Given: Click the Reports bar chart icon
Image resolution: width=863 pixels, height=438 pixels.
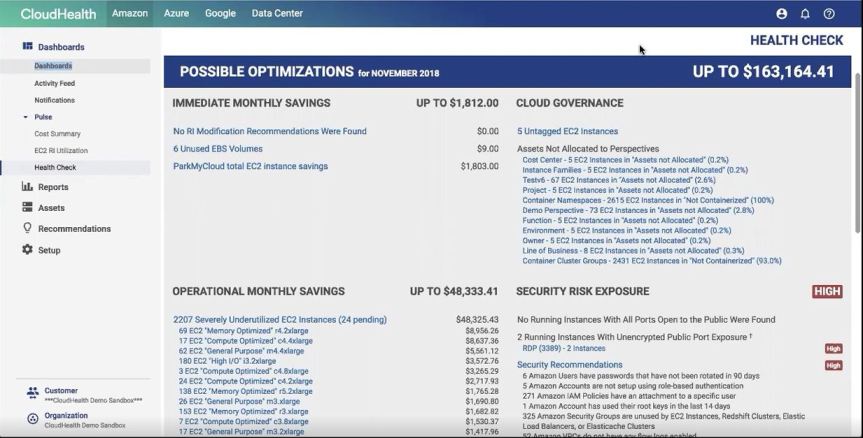Looking at the screenshot, I should click(x=28, y=187).
